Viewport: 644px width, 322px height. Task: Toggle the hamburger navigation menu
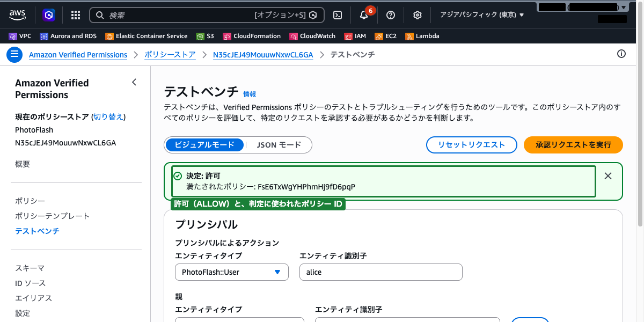(14, 54)
